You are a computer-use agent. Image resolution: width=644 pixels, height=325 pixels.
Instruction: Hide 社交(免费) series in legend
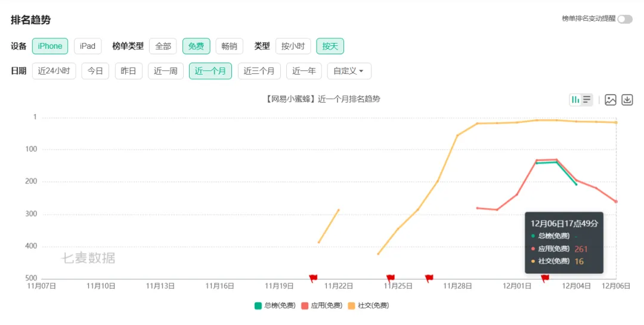click(368, 305)
